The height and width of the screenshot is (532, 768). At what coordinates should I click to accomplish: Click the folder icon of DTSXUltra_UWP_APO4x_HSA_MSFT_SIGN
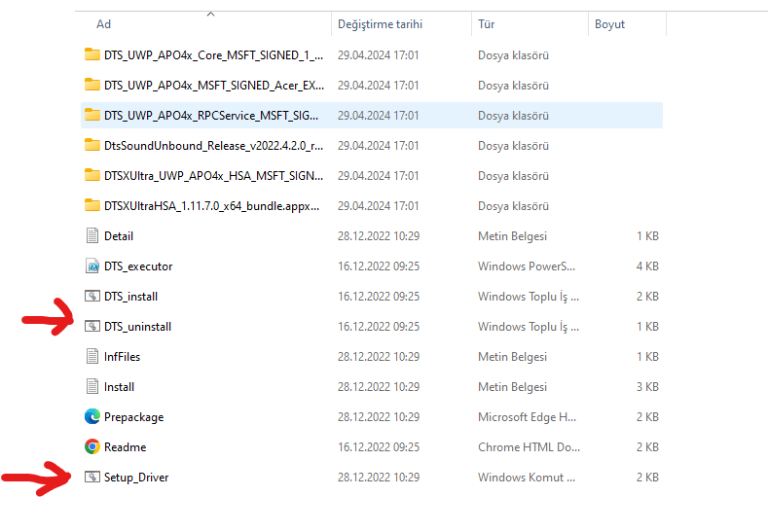click(x=92, y=175)
